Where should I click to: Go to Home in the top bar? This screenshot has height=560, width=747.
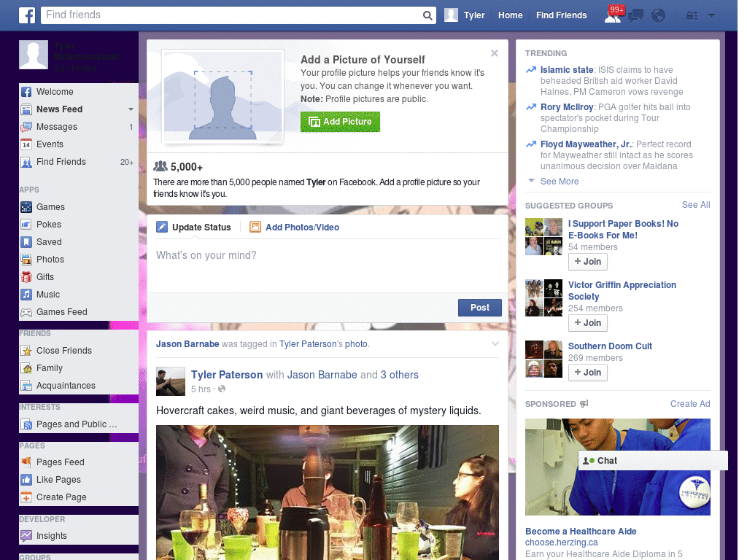tap(510, 15)
